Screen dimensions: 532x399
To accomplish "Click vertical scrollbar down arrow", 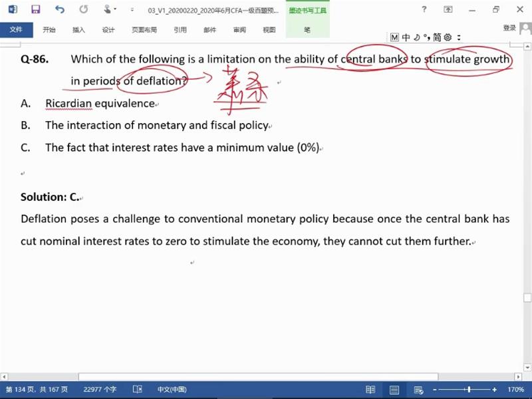I will 527,368.
